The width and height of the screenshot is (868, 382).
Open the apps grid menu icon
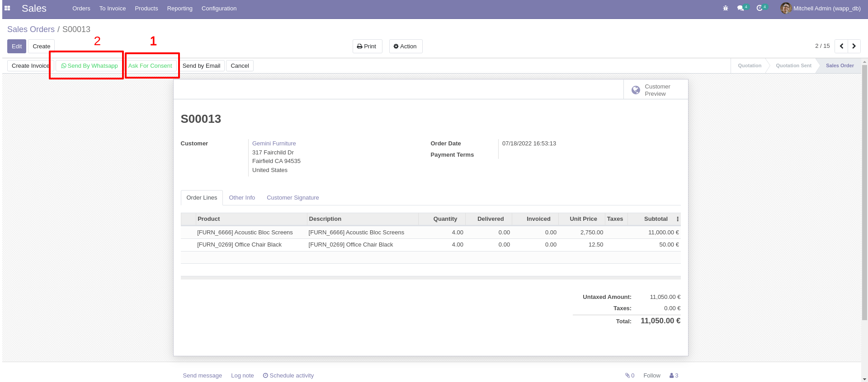click(x=7, y=8)
